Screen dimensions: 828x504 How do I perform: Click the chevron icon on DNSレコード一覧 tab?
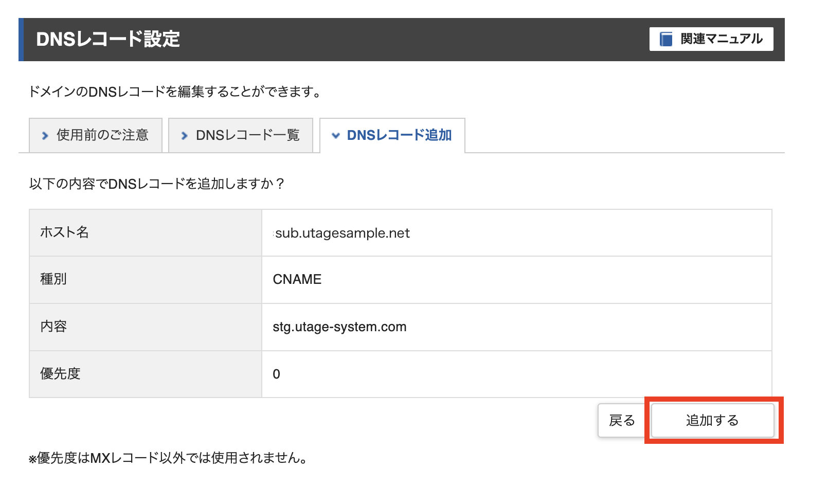184,136
